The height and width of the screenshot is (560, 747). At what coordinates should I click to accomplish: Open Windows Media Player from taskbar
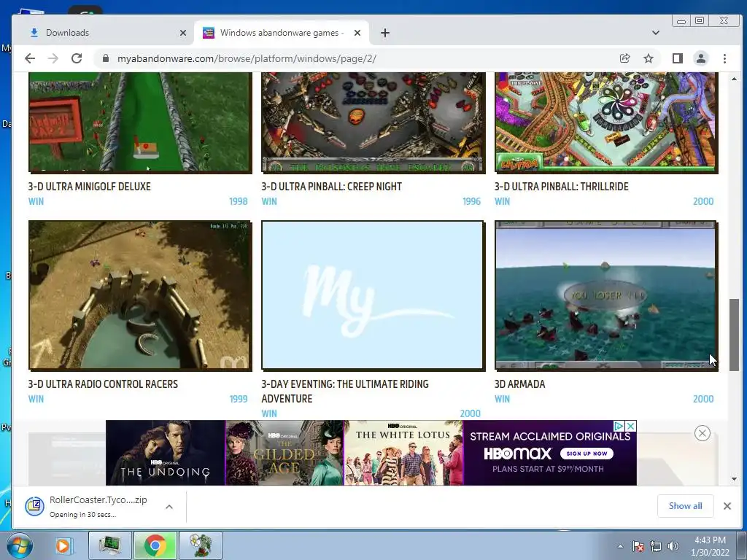[63, 545]
